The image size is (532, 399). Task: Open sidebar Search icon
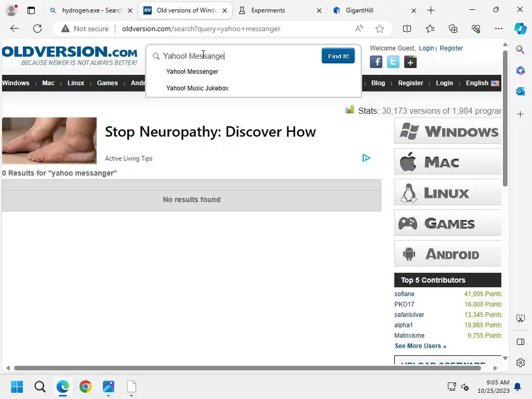[x=520, y=49]
